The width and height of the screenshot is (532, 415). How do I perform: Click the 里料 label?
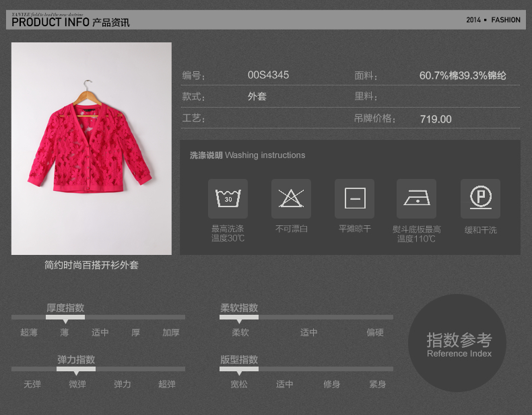coord(366,96)
